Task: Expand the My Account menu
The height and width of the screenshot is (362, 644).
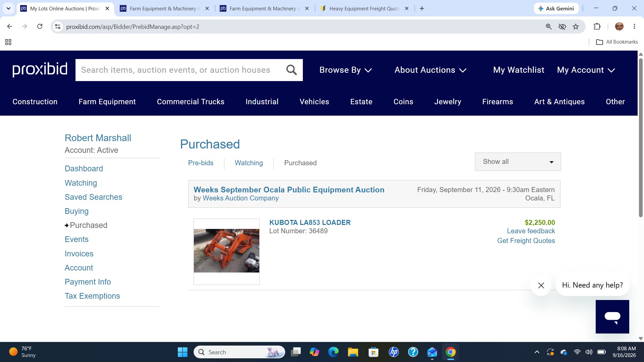Action: pos(586,70)
